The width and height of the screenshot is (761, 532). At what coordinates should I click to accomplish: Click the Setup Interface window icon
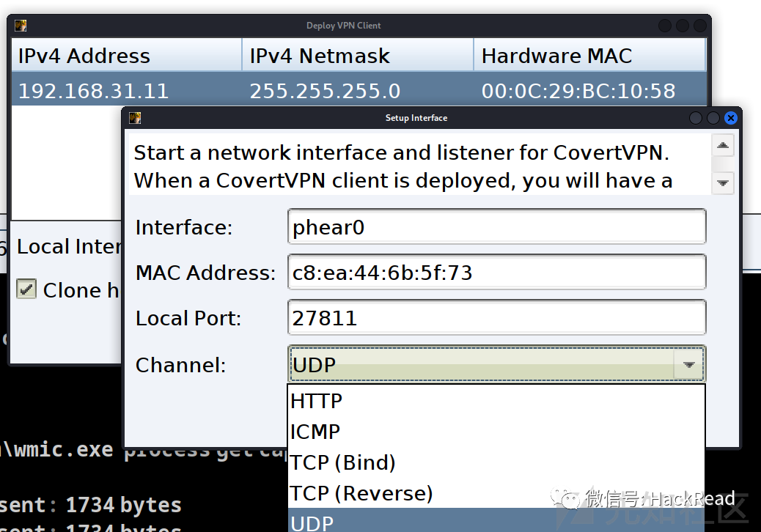(135, 118)
